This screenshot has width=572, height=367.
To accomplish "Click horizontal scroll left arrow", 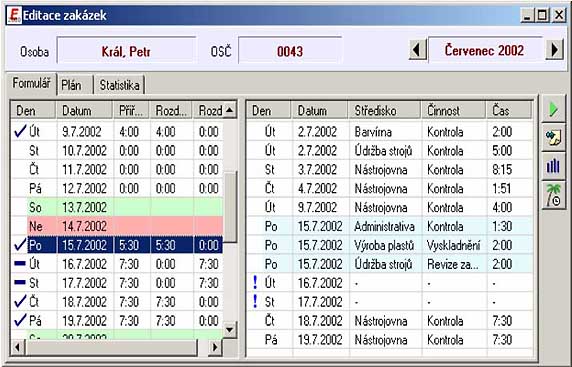I will point(18,347).
